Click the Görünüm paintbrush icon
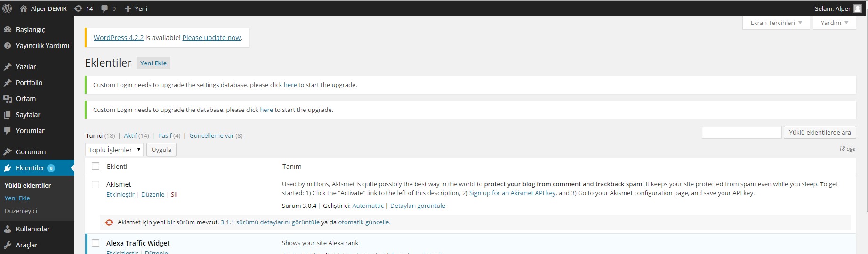 (8, 152)
